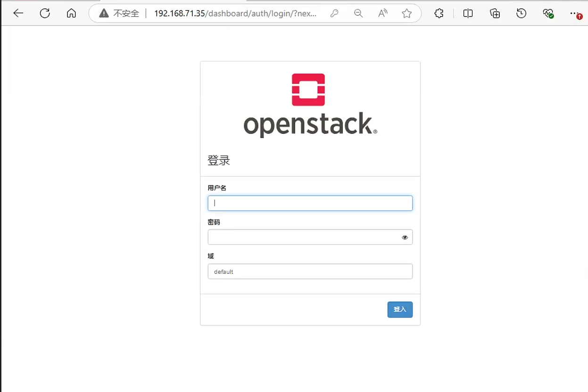
Task: Click the 密码 label
Action: click(x=214, y=222)
